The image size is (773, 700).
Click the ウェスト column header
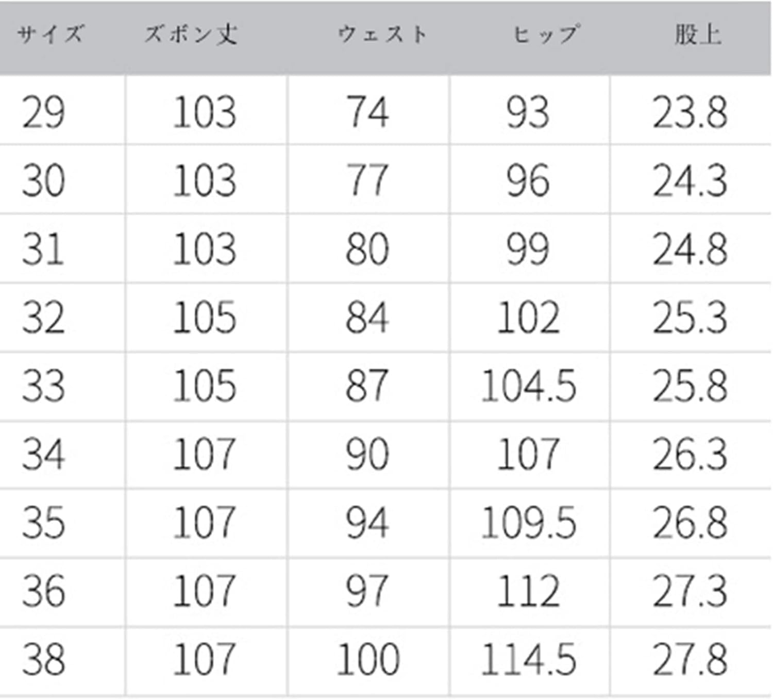click(x=382, y=35)
